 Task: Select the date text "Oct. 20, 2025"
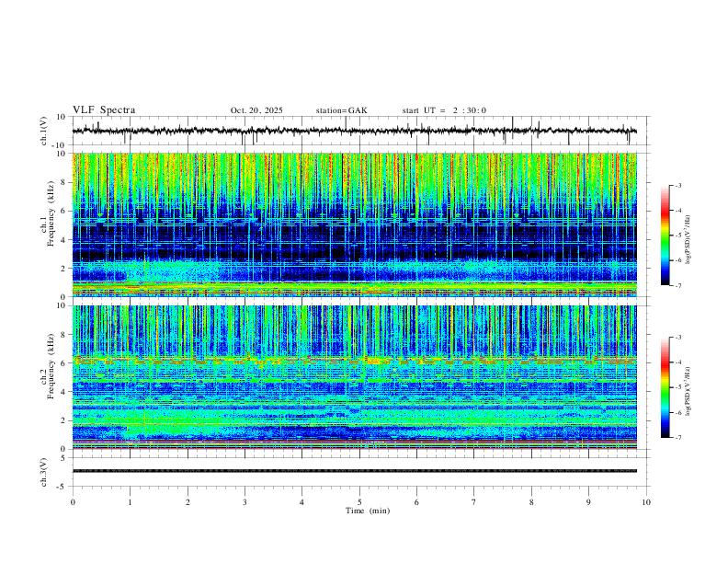click(256, 110)
